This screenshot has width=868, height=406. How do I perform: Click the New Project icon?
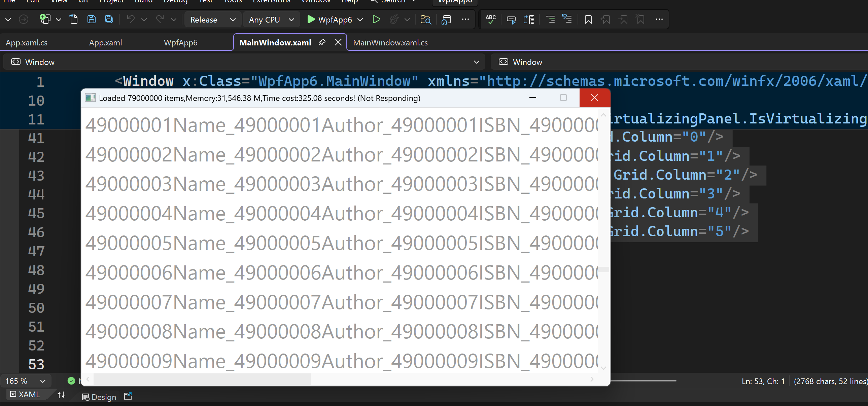point(45,19)
